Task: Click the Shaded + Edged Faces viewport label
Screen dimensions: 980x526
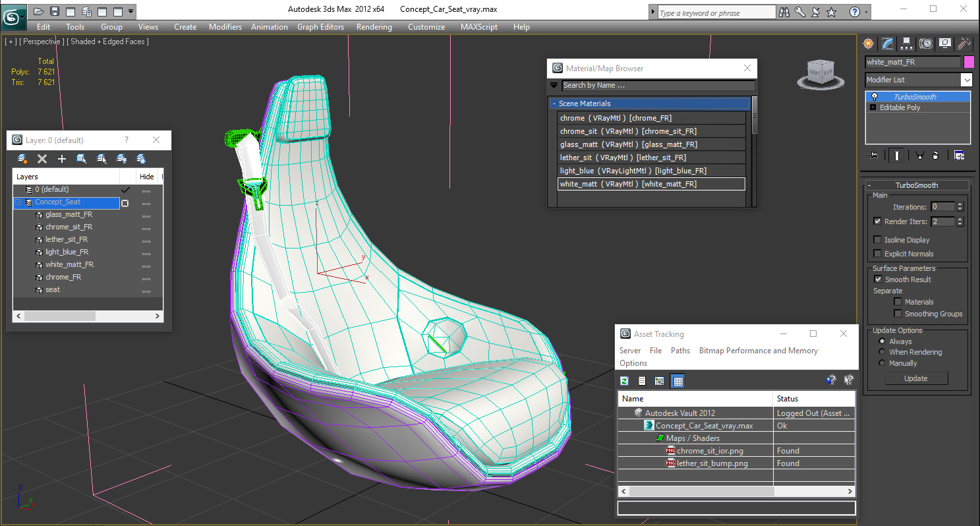Action: click(109, 42)
